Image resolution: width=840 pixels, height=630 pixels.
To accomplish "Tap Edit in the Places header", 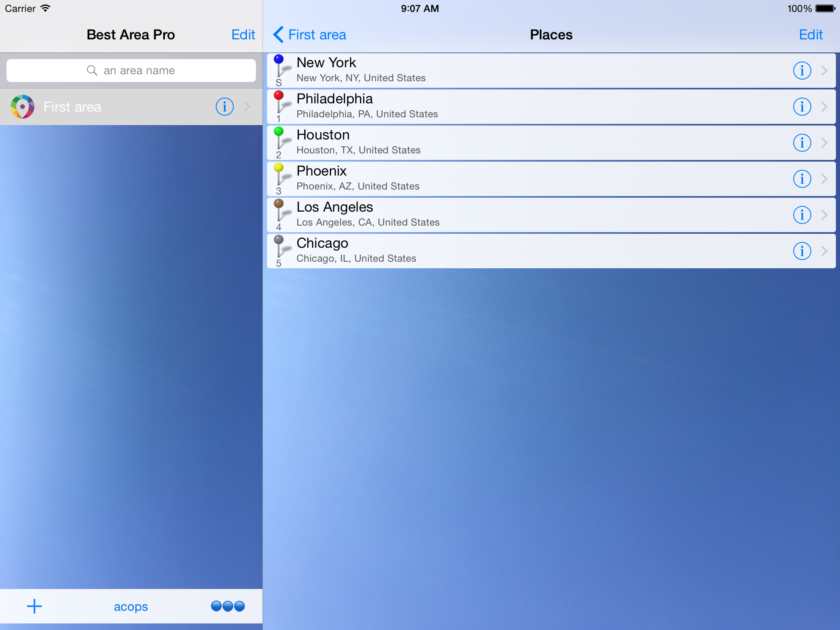I will [x=810, y=35].
